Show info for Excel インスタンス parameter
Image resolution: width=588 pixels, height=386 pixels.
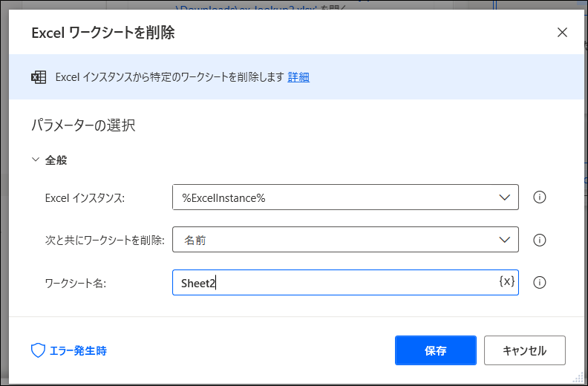539,197
